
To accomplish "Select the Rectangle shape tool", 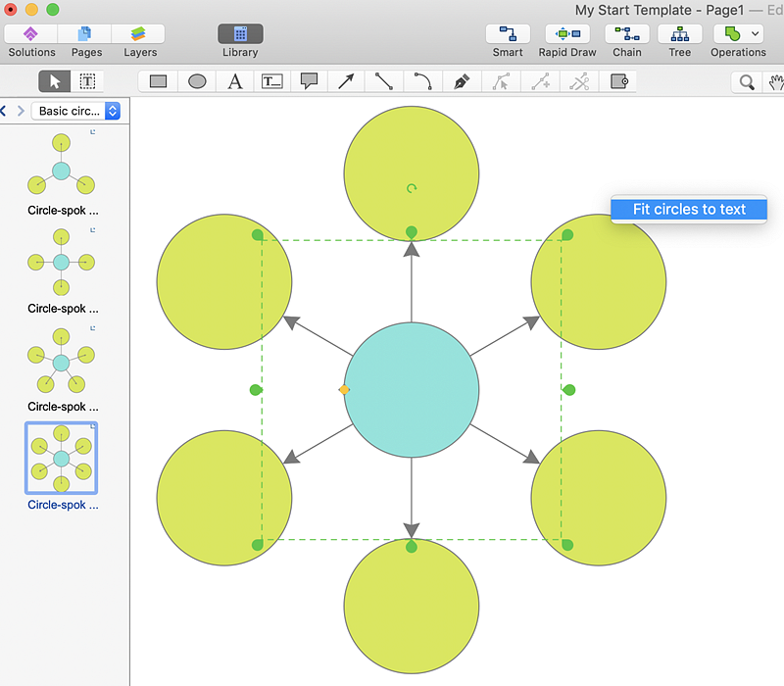I will [159, 82].
